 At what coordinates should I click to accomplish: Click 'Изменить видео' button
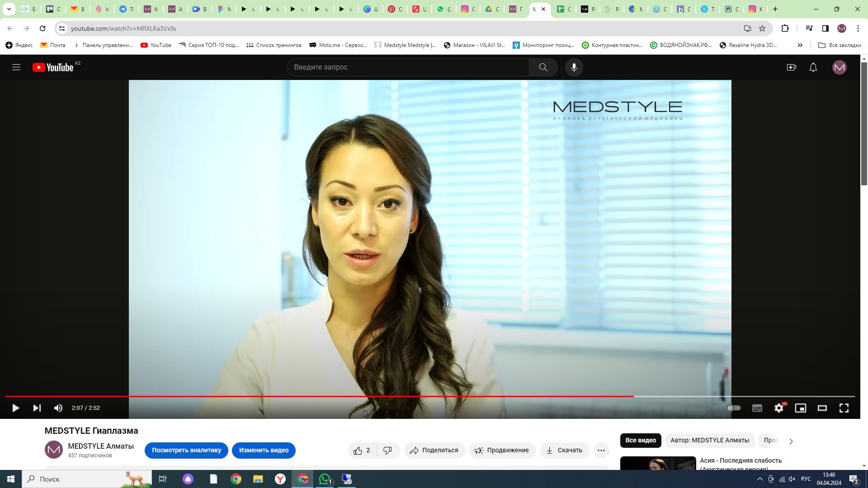coord(264,450)
